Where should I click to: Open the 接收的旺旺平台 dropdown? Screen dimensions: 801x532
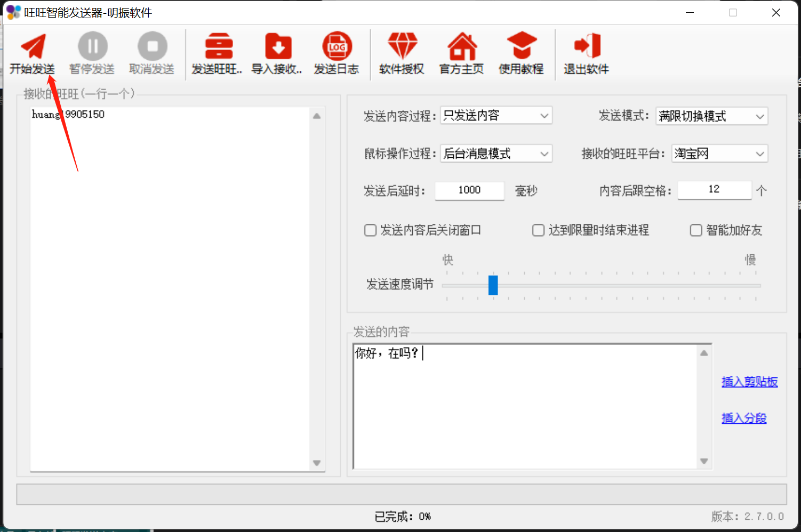point(719,154)
